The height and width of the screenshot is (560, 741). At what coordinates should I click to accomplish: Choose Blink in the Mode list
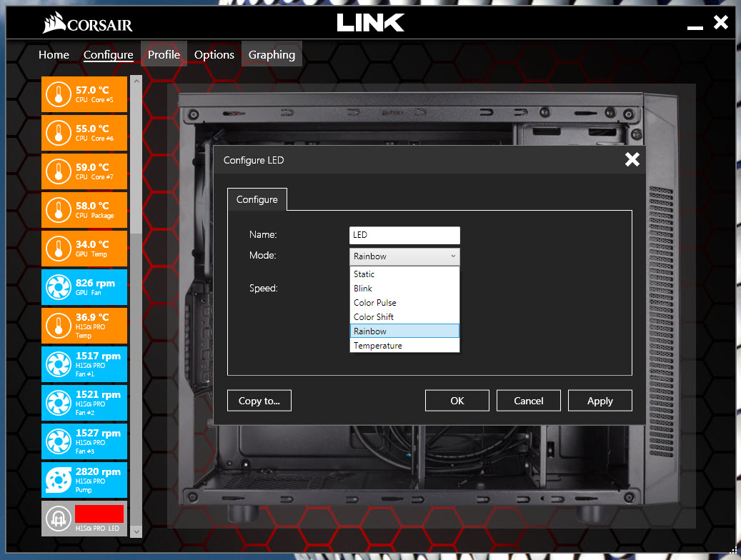coord(404,289)
